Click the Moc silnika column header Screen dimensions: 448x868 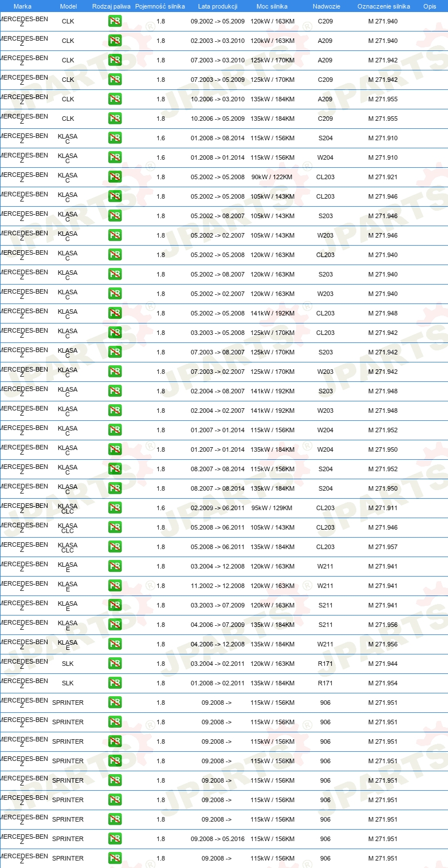(x=272, y=6)
